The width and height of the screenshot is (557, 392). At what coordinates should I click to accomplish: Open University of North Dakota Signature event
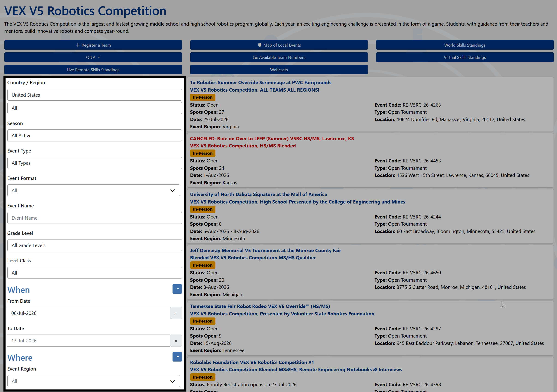tap(258, 195)
